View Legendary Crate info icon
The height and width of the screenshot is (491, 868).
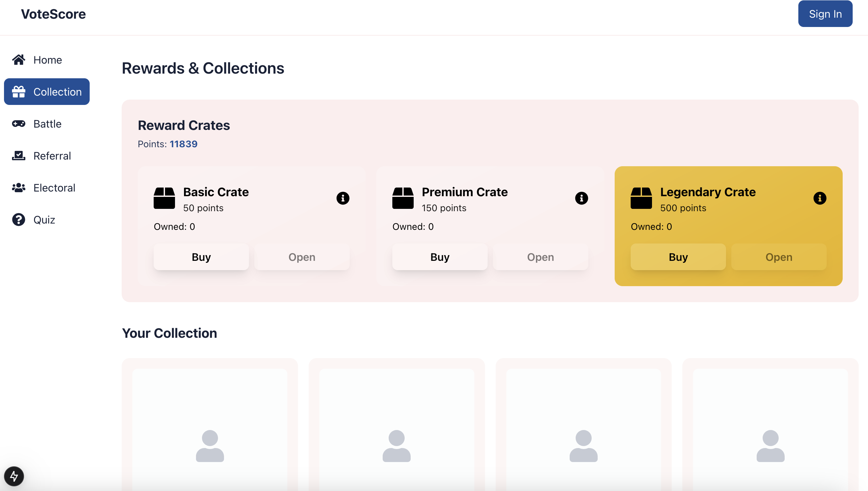[820, 198]
